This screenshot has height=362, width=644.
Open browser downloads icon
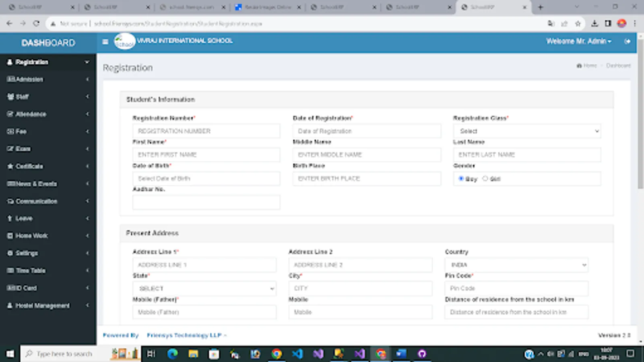click(594, 24)
